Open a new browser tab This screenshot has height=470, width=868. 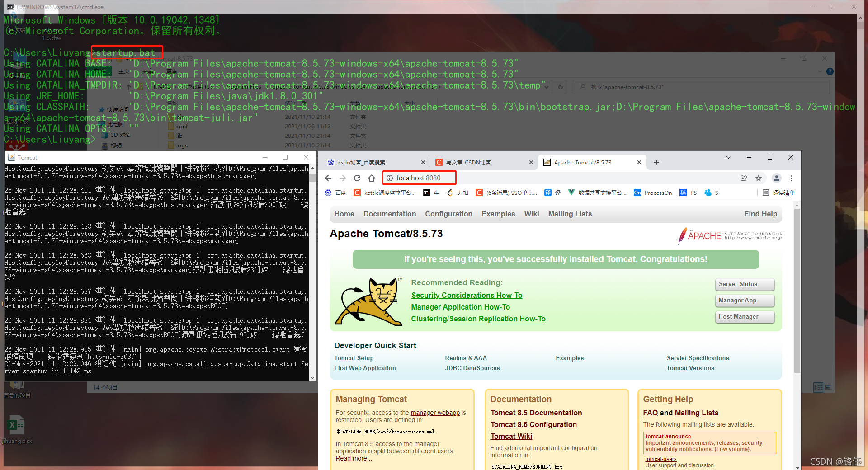tap(656, 162)
